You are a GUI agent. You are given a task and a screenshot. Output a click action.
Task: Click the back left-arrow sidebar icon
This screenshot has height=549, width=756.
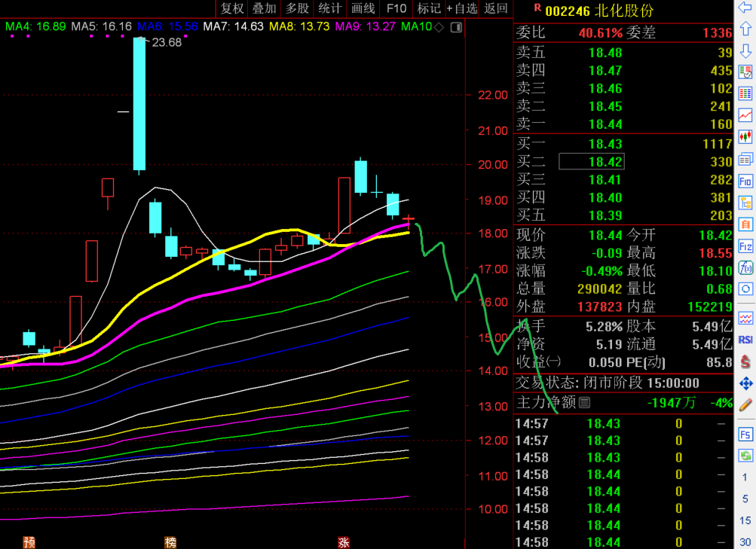tap(745, 8)
